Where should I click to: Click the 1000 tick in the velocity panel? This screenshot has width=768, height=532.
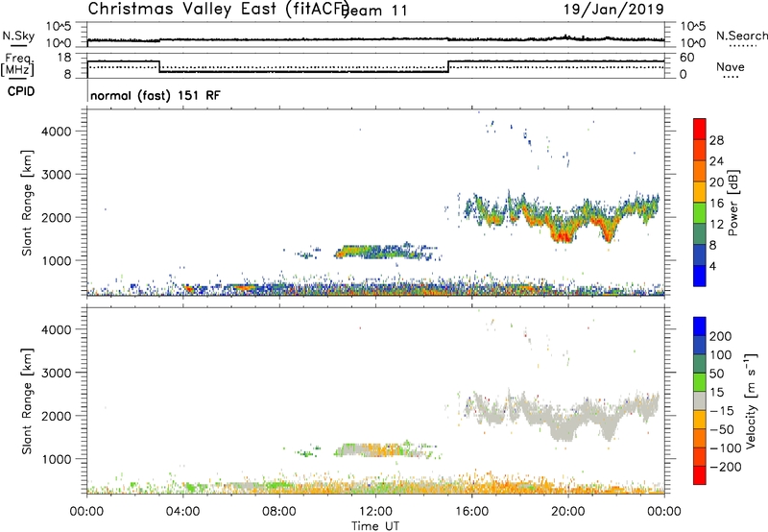tap(57, 459)
